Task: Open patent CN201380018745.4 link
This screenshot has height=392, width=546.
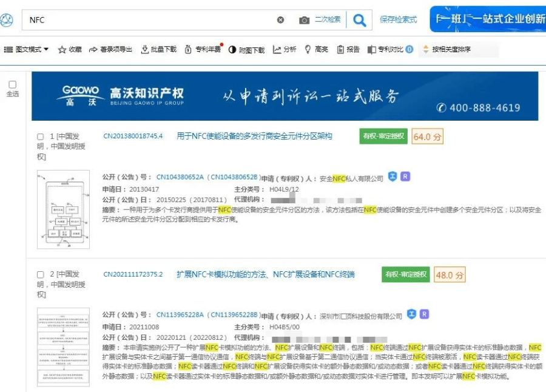Action: tap(133, 137)
